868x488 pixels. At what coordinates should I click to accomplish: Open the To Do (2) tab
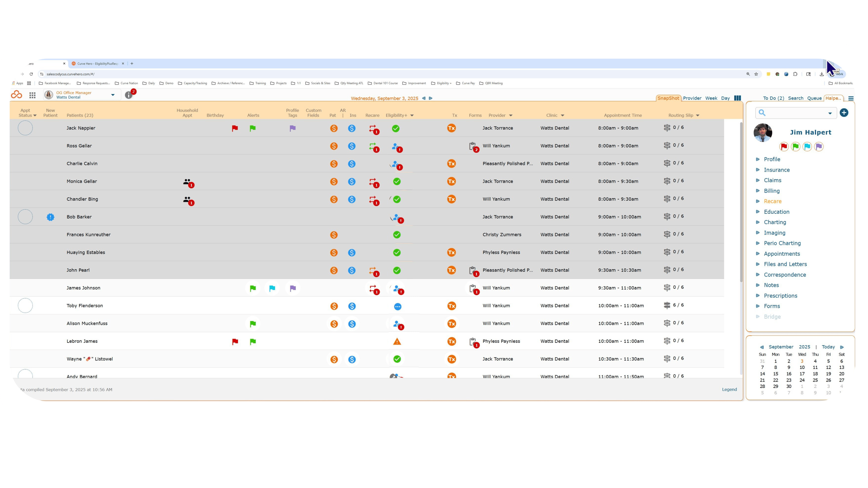773,98
